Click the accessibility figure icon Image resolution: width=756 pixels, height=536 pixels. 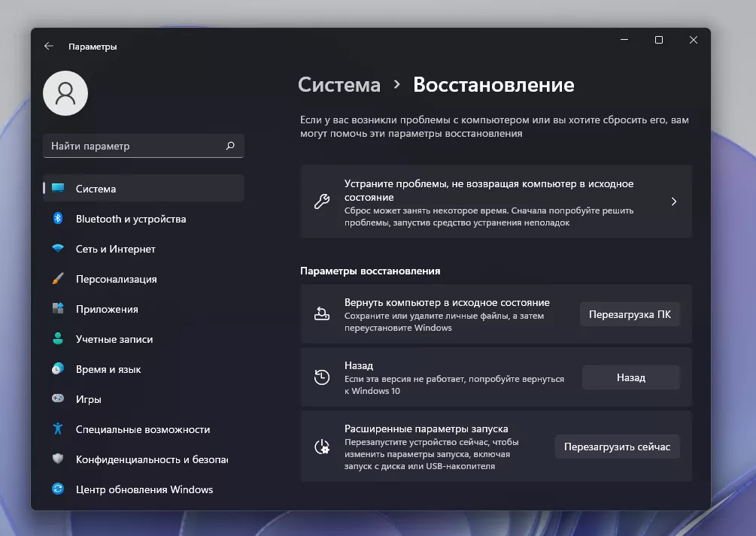[x=58, y=428]
